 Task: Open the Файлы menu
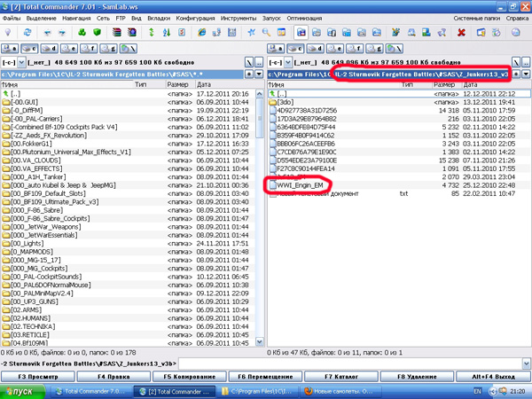pyautogui.click(x=12, y=19)
